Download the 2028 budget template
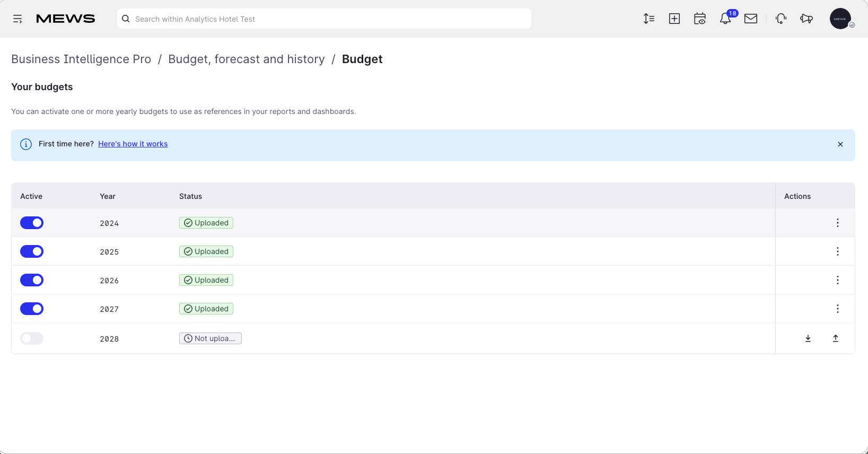The image size is (868, 454). click(808, 338)
